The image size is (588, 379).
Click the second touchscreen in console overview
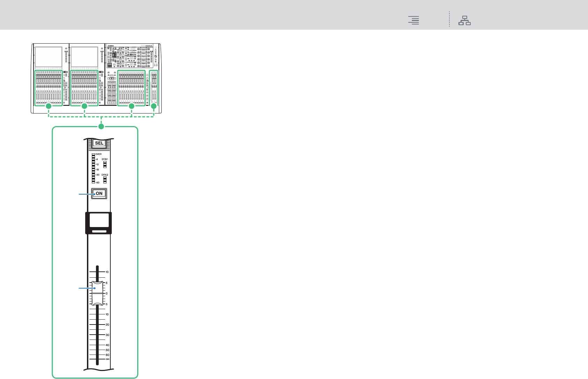(84, 56)
